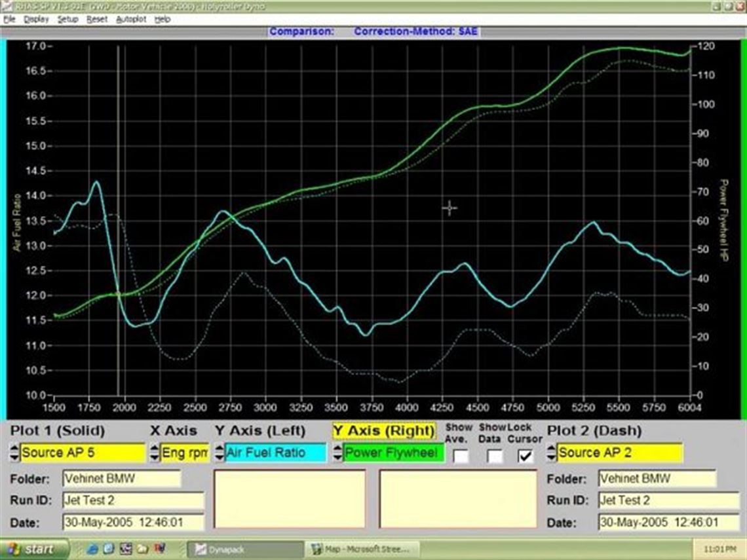Click Plot 1 Date field

coord(133,523)
